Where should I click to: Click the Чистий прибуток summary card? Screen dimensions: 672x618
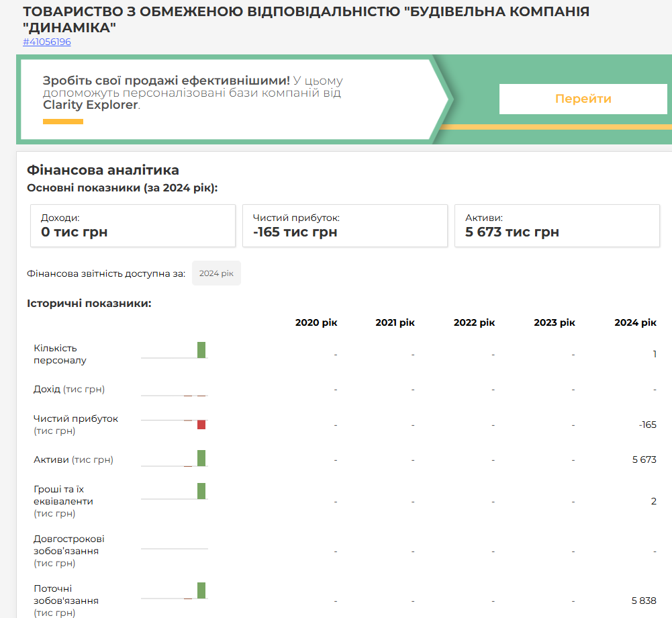tap(344, 226)
